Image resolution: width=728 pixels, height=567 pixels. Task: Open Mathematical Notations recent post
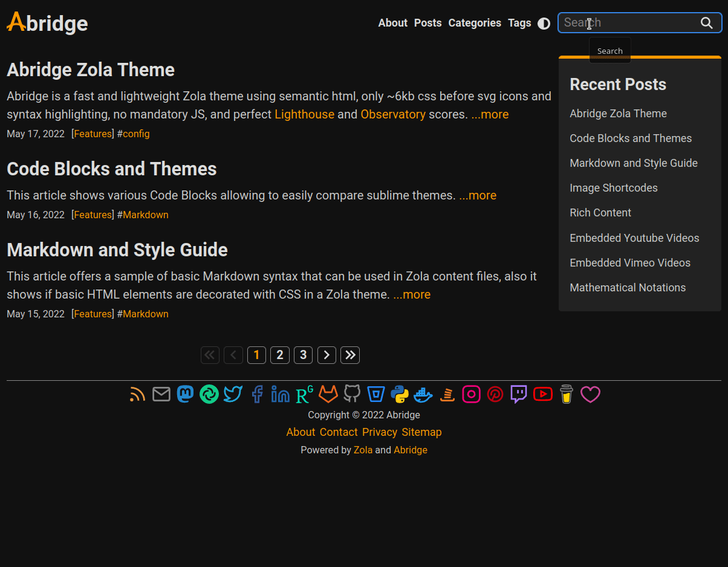tap(628, 288)
